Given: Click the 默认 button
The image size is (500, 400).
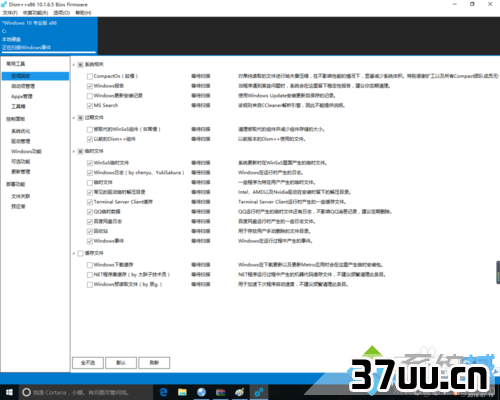Looking at the screenshot, I should 121,363.
